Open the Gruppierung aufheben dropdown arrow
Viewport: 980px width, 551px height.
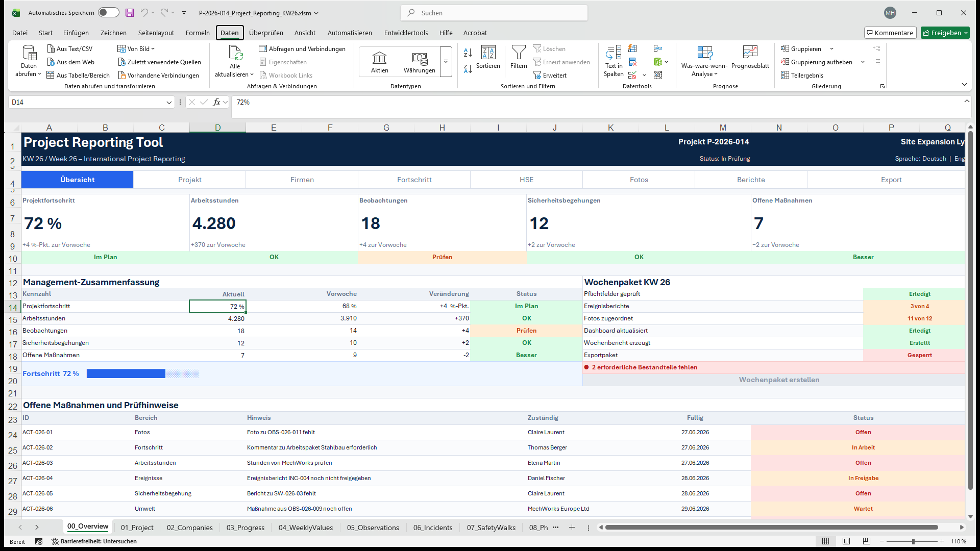tap(863, 62)
